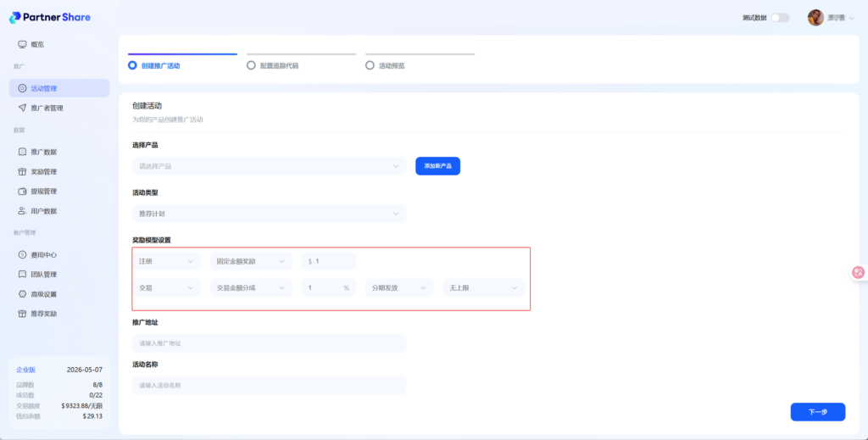Viewport: 868px width, 440px height.
Task: Click the 请输入推广地址 input field
Action: tap(269, 343)
